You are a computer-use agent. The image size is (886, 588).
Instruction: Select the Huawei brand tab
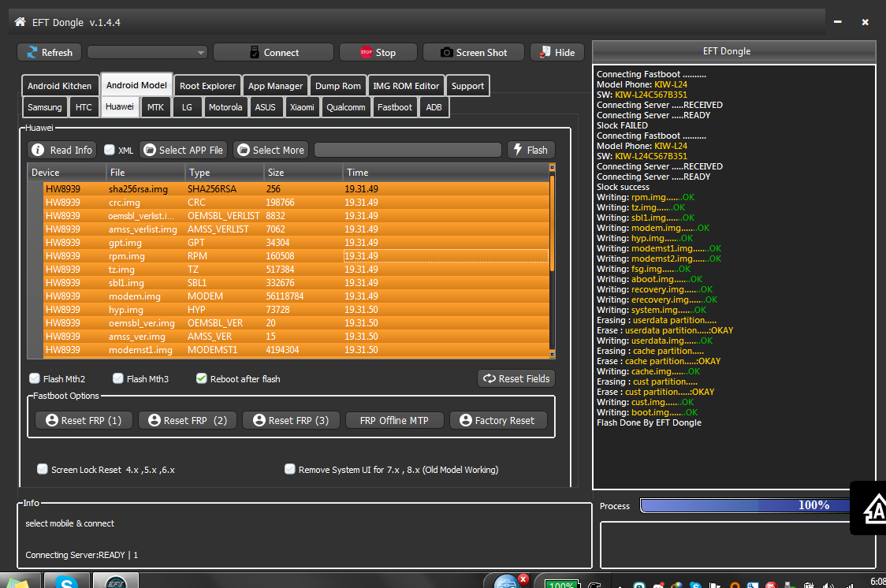[x=120, y=106]
